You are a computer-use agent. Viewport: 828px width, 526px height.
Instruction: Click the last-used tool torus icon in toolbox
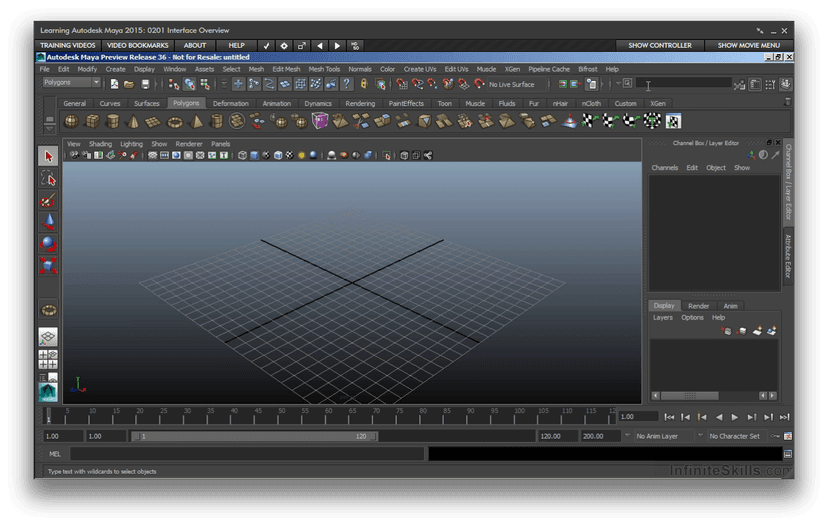click(x=49, y=310)
